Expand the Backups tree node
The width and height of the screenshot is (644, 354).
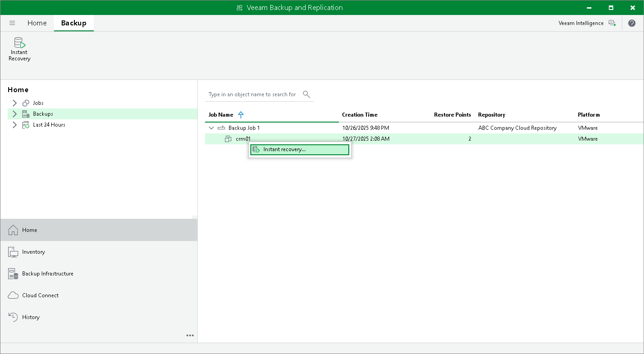click(15, 114)
